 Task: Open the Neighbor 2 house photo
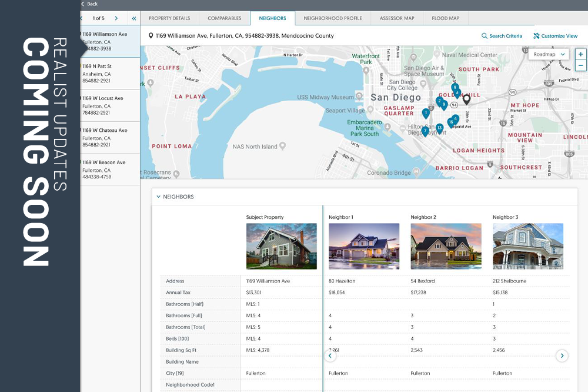point(446,246)
